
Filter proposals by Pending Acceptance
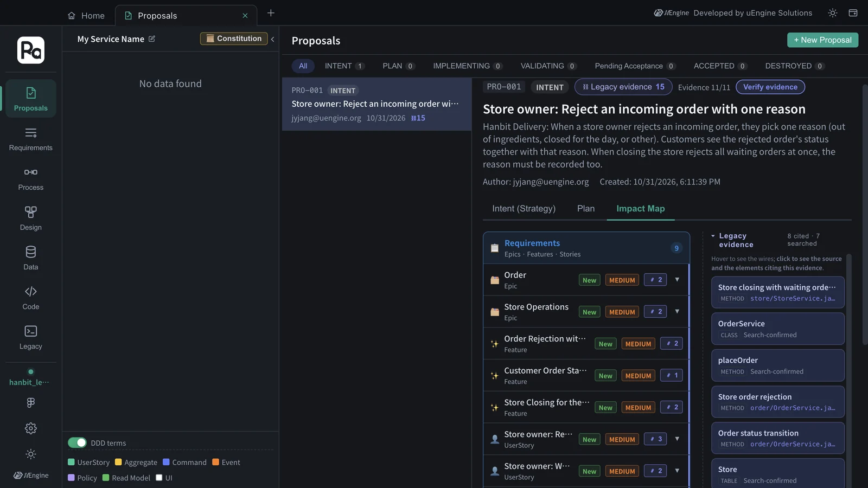[635, 66]
